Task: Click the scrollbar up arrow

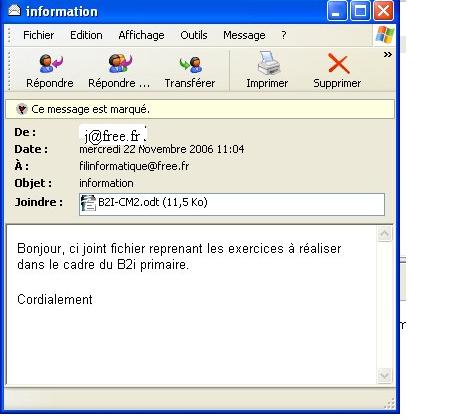Action: [x=384, y=234]
